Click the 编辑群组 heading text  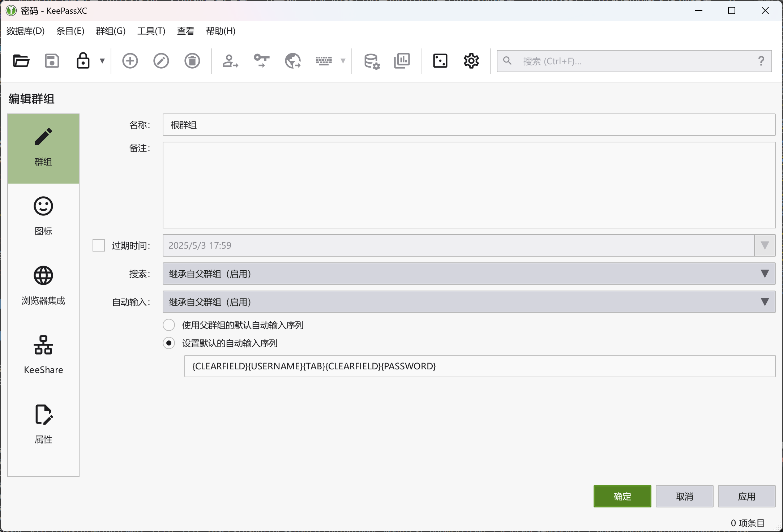(x=31, y=99)
